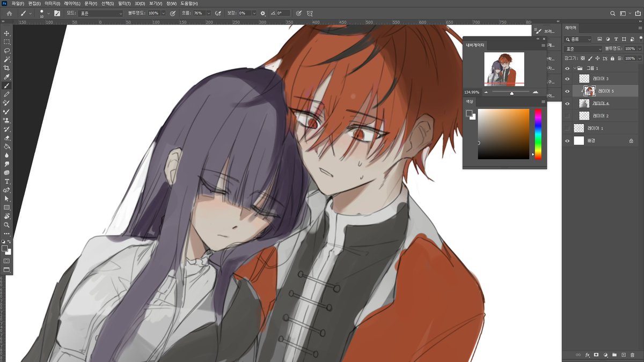The height and width of the screenshot is (362, 644).
Task: Hide 레이어 5 visibility eye
Action: point(568,91)
